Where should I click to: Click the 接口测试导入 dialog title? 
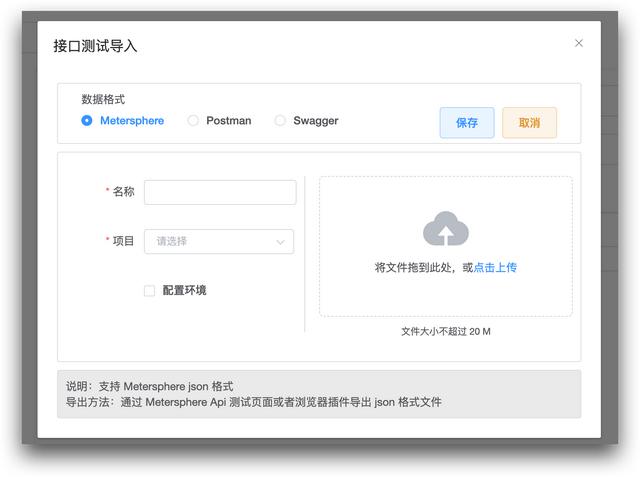pos(96,46)
